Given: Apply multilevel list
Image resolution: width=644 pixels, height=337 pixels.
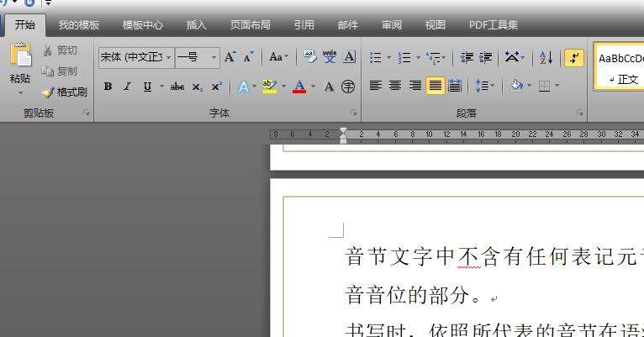Looking at the screenshot, I should click(433, 57).
